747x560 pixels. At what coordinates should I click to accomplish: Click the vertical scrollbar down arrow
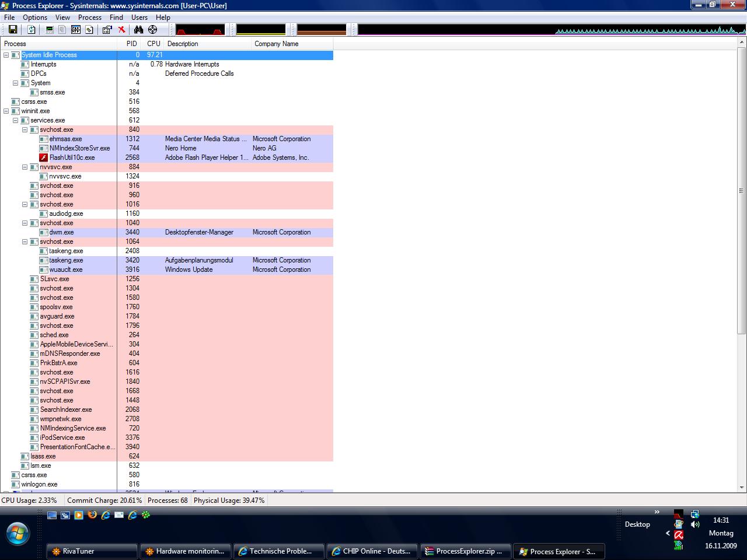[x=742, y=487]
